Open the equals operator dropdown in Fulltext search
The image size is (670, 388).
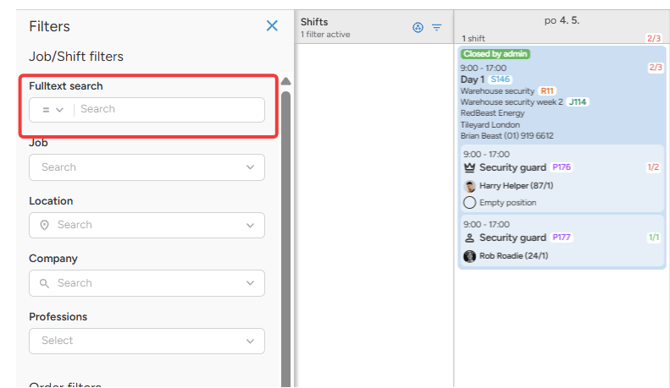(53, 110)
